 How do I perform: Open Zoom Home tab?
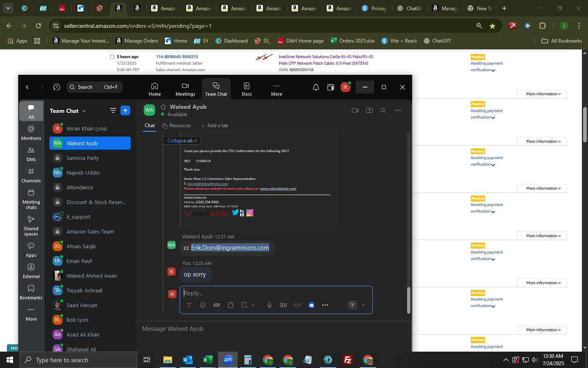pyautogui.click(x=154, y=89)
